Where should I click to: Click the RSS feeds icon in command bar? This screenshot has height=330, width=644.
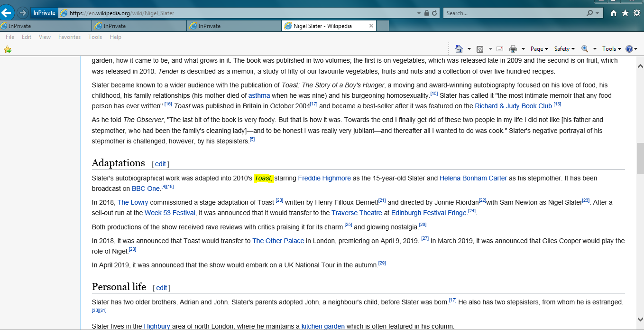pos(480,49)
